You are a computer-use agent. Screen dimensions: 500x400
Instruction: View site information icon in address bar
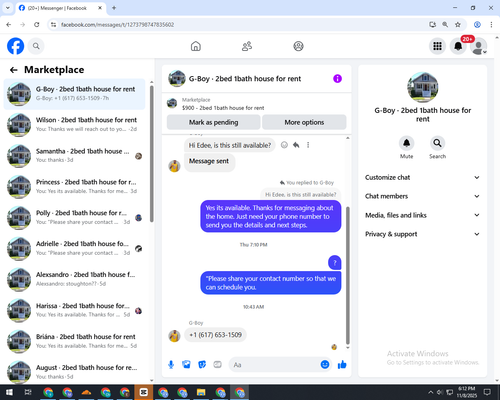53,25
